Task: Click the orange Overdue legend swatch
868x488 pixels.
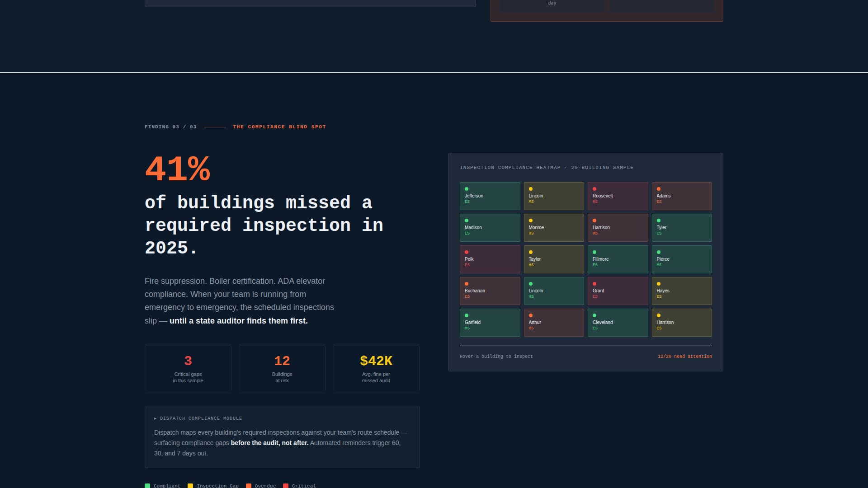Action: [x=249, y=486]
